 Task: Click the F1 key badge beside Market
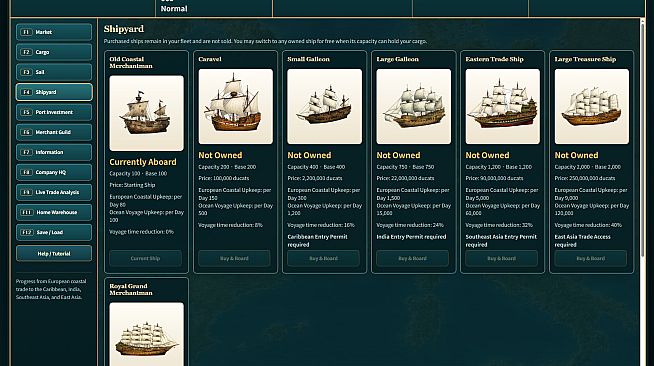tap(26, 32)
